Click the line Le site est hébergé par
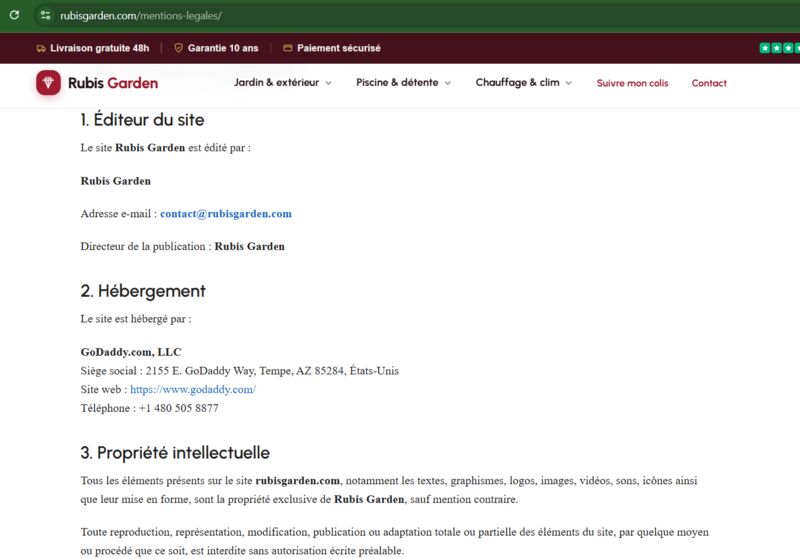This screenshot has width=800, height=559. (x=136, y=319)
